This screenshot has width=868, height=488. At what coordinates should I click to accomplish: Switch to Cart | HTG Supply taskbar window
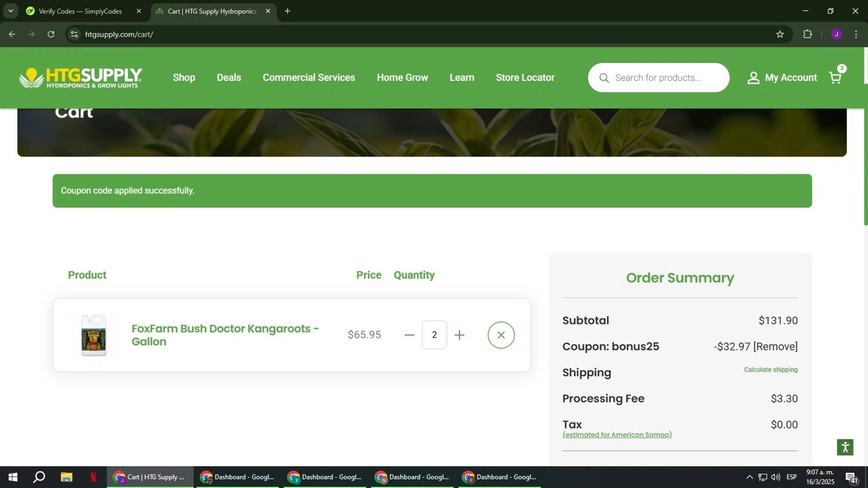[x=150, y=477]
